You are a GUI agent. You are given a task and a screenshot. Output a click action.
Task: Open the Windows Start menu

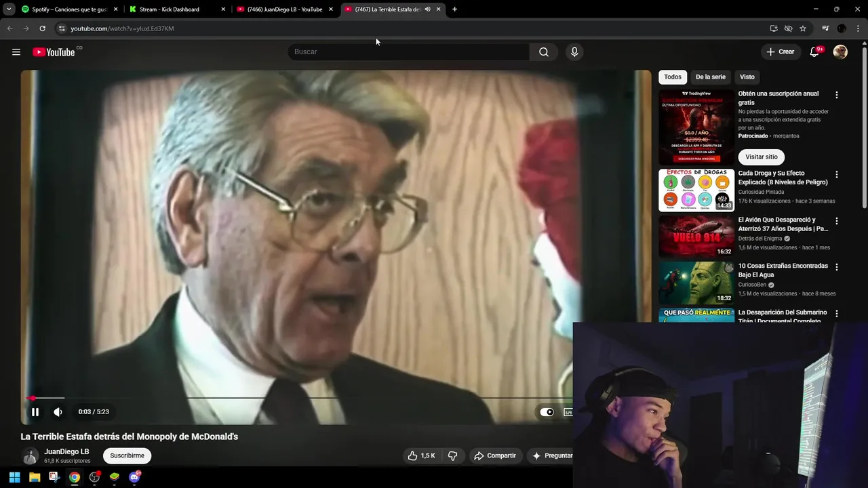tap(14, 477)
